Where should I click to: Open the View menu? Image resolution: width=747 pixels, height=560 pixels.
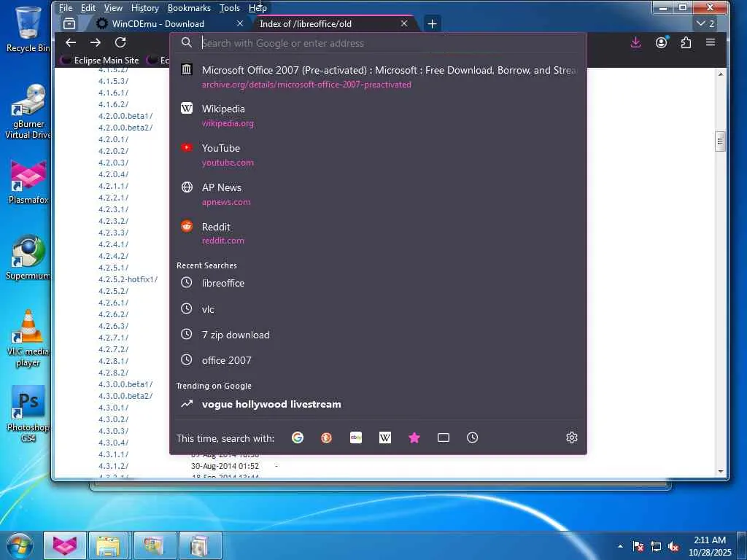pos(113,7)
